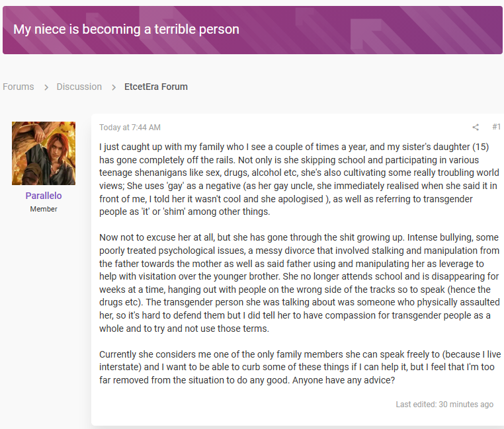Click the Today at 7:44 AM timestamp
Screen dimensions: 504x429
point(130,128)
